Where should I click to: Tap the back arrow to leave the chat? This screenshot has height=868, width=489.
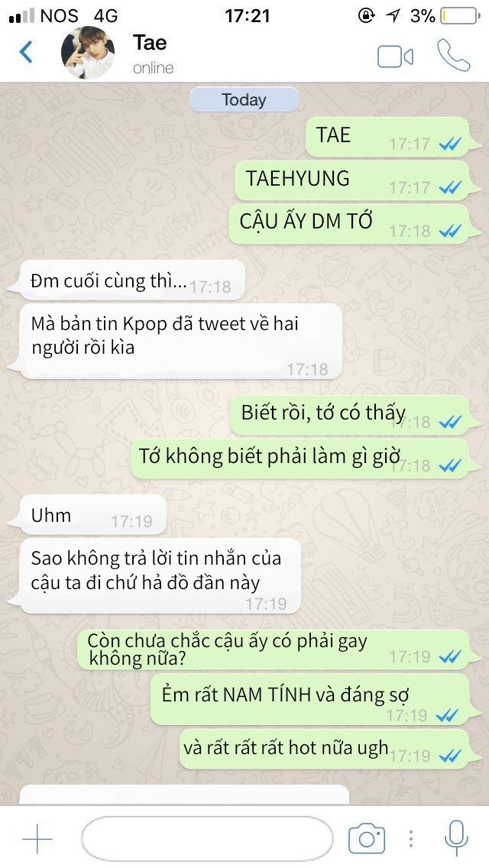tap(26, 52)
